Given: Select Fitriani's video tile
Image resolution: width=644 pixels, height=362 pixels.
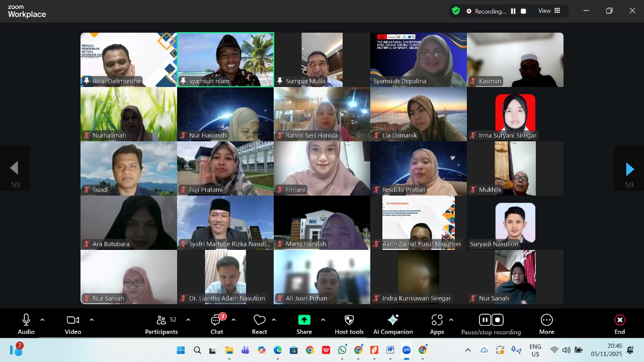Looking at the screenshot, I should click(x=322, y=168).
